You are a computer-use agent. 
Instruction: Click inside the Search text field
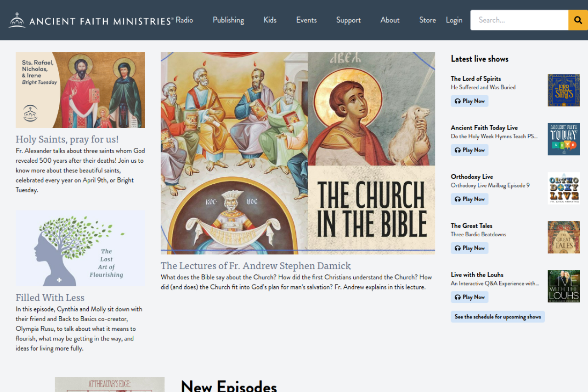point(519,20)
